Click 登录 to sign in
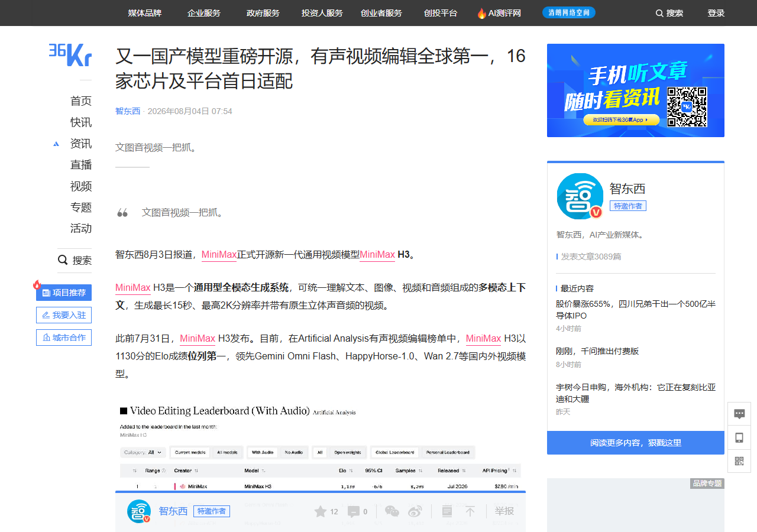Viewport: 757px width, 532px height. pos(716,13)
